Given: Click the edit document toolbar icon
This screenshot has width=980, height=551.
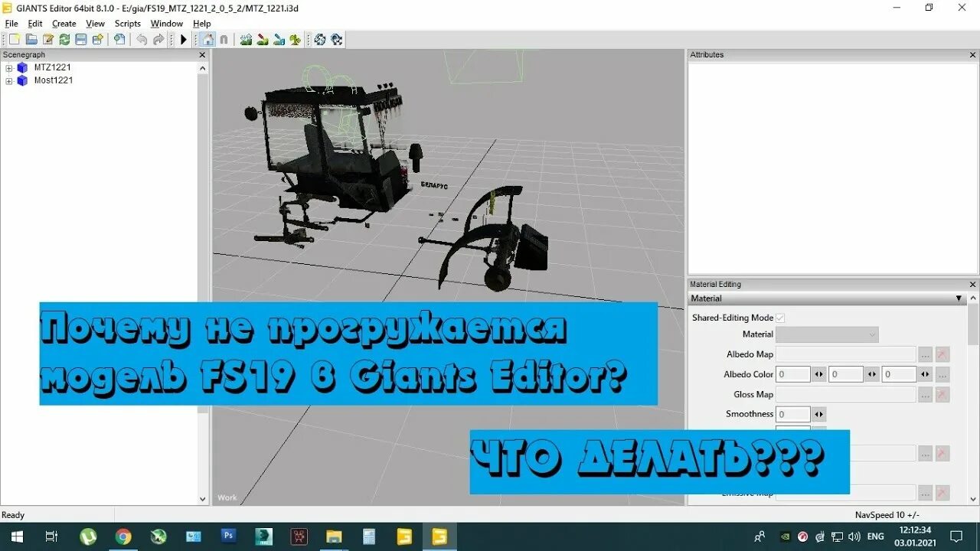Looking at the screenshot, I should click(48, 40).
